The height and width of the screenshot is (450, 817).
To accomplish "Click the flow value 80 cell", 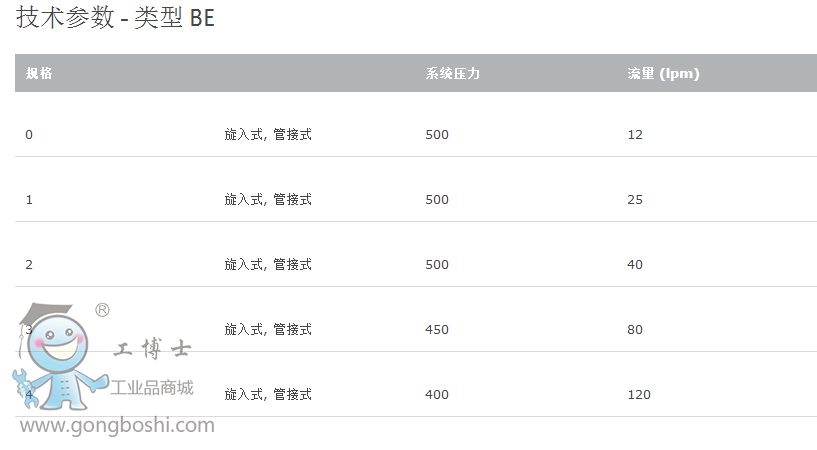I will [635, 329].
